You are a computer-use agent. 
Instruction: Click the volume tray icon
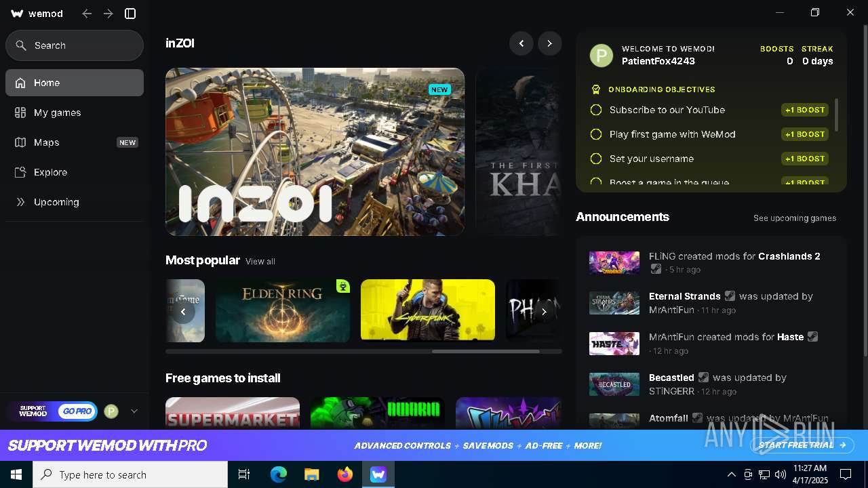780,474
